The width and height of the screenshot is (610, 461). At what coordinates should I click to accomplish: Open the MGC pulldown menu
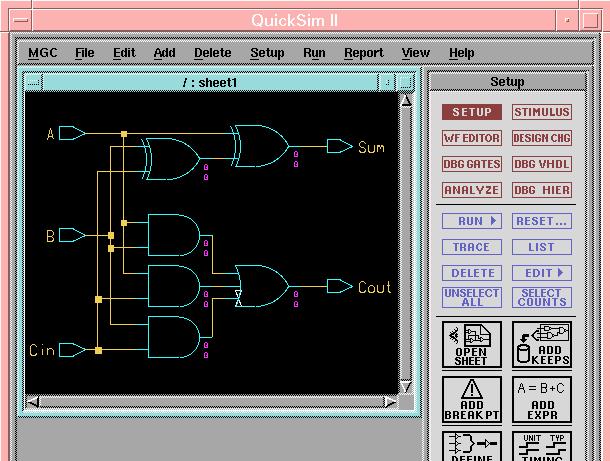click(43, 53)
